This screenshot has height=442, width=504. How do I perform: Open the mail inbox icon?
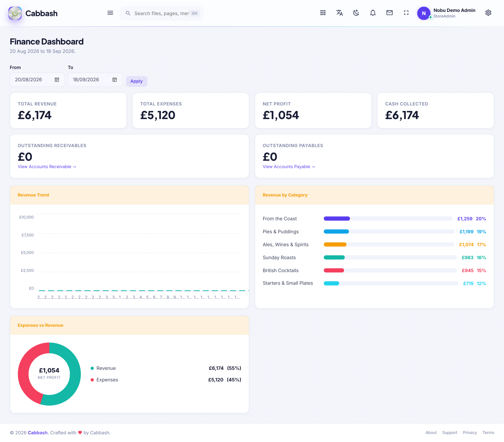pos(389,13)
